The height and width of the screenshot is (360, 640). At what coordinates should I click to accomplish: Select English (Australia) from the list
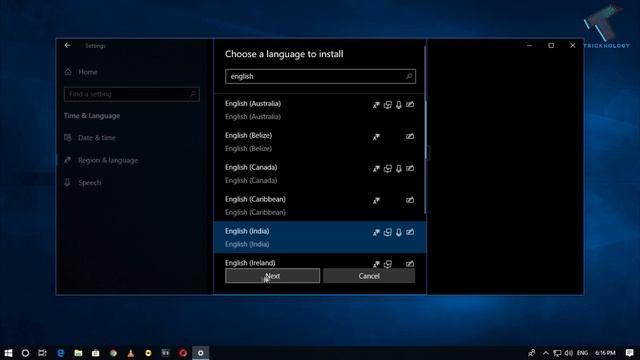tap(320, 110)
